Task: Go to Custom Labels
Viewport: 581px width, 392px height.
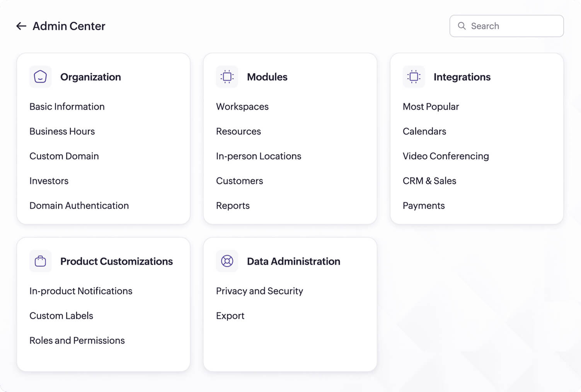Action: tap(61, 315)
